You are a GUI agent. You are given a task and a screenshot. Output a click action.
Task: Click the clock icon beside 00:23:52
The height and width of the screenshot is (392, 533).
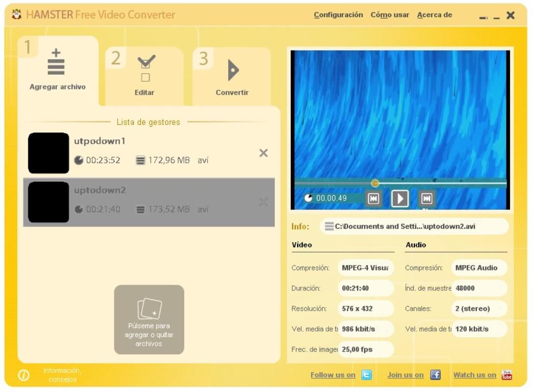pyautogui.click(x=79, y=160)
